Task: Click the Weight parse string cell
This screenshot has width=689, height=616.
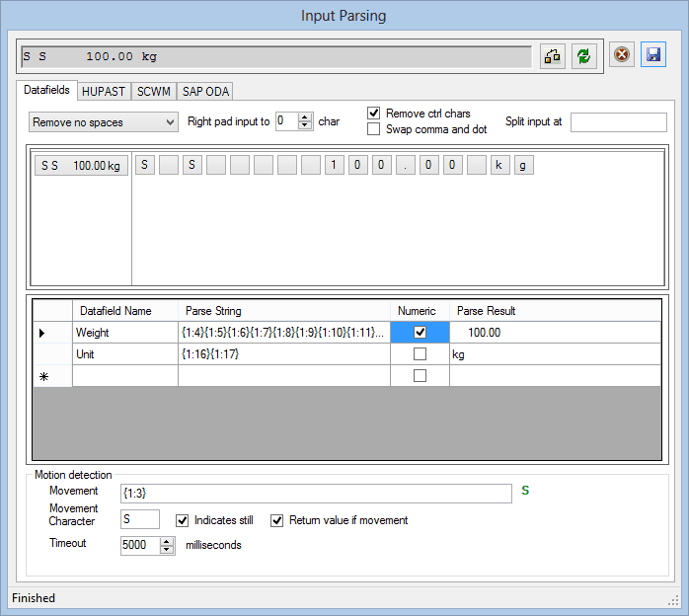Action: (x=284, y=333)
